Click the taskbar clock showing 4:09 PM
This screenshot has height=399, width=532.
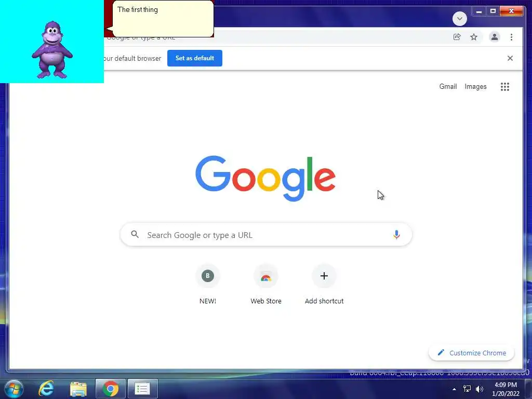(506, 389)
